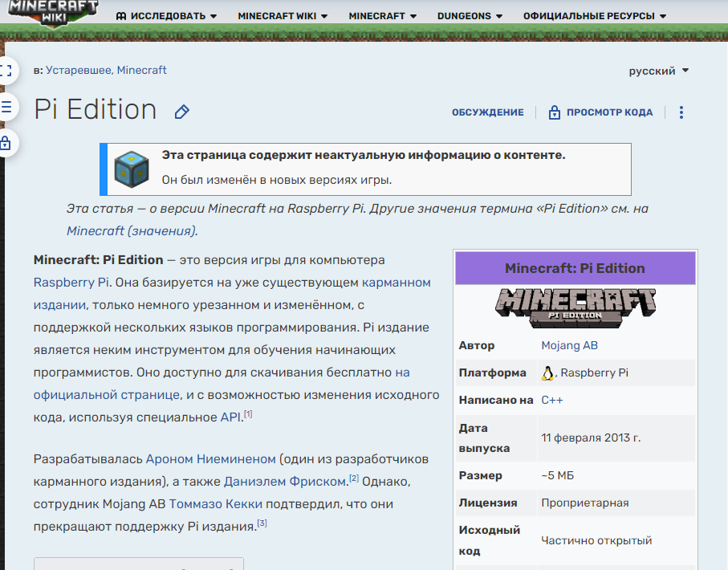The height and width of the screenshot is (570, 728).
Task: Click the size value ~5 МБ
Action: 558,475
